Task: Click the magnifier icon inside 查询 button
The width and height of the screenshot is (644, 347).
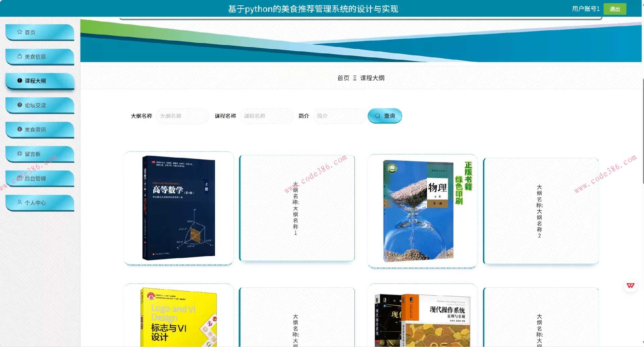Action: point(378,115)
